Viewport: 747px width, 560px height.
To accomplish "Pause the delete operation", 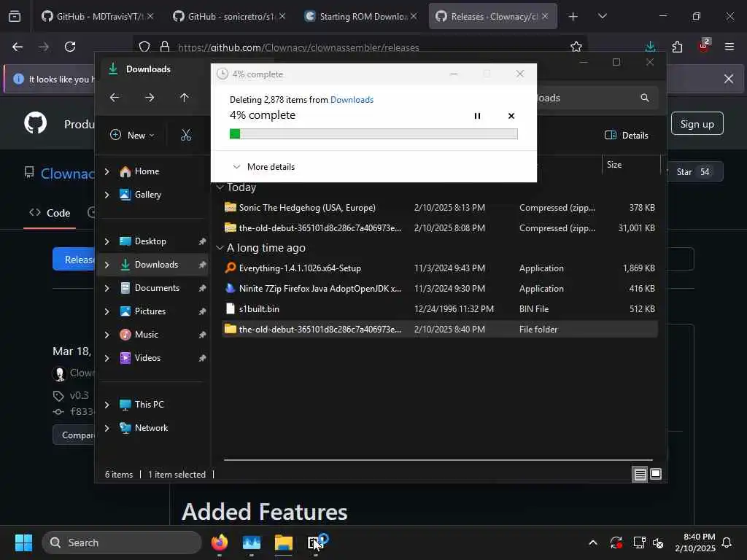I will click(x=477, y=116).
